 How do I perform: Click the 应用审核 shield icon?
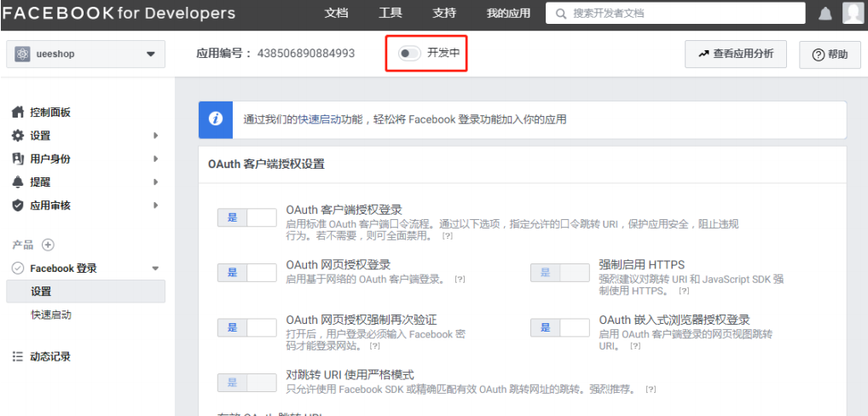point(18,205)
